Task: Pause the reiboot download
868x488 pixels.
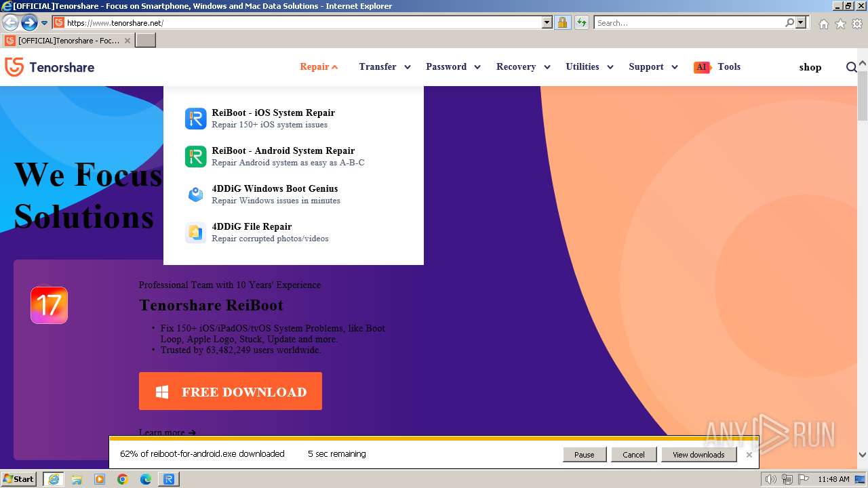Action: point(584,455)
